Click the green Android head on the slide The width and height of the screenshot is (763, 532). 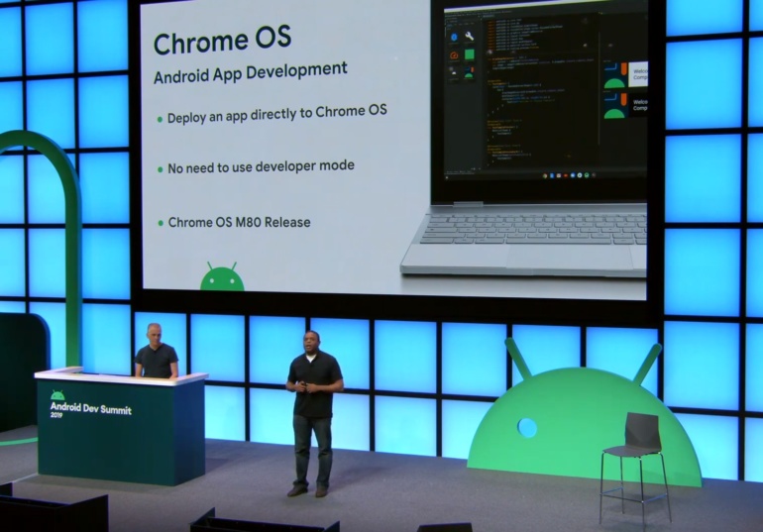pyautogui.click(x=222, y=276)
